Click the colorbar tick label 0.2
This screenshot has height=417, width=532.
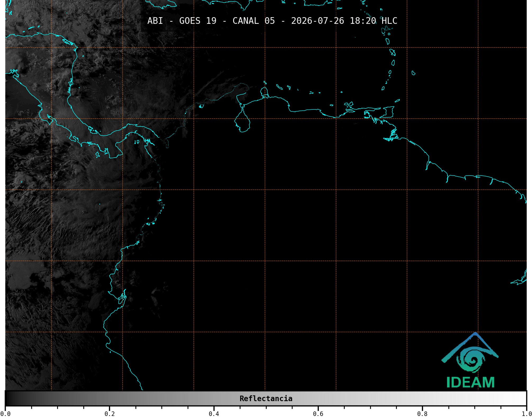click(110, 414)
